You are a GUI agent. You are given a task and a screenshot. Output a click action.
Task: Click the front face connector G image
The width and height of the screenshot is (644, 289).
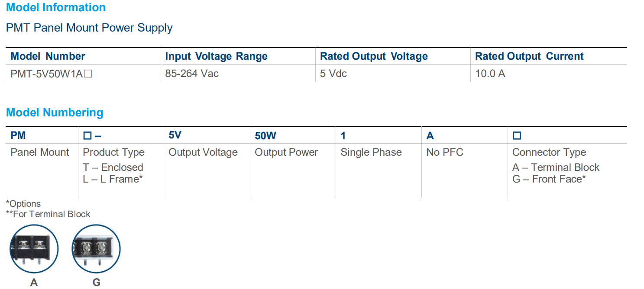pos(96,250)
